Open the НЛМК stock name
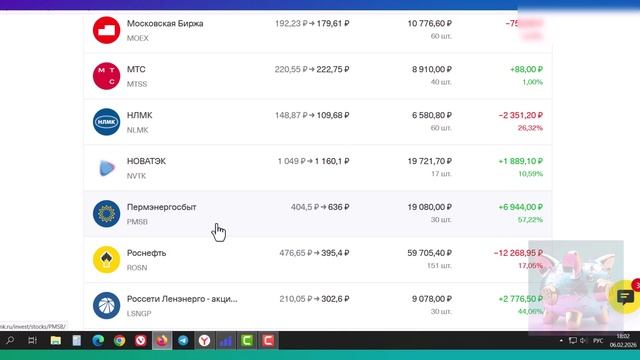The width and height of the screenshot is (640, 360). pos(139,115)
